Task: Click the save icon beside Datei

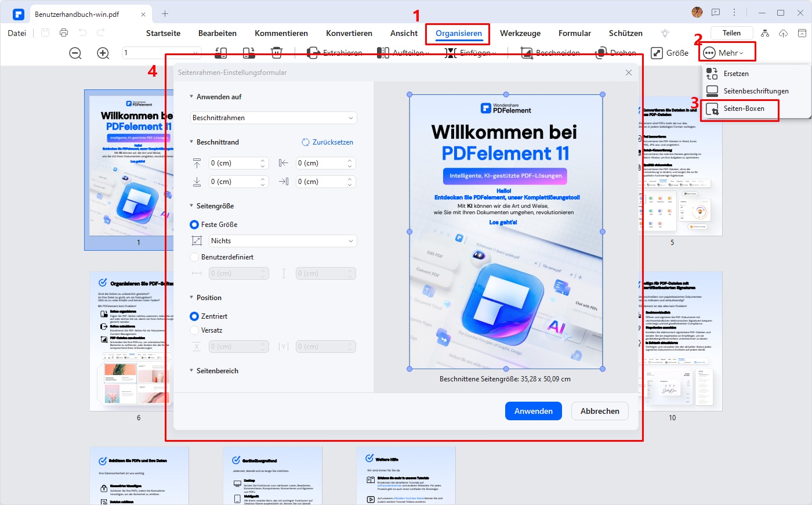Action: (x=45, y=33)
